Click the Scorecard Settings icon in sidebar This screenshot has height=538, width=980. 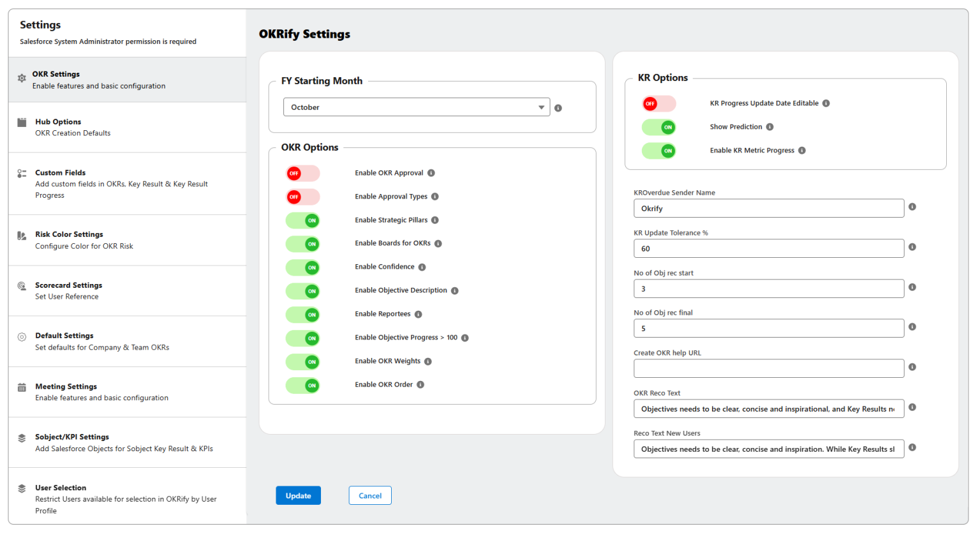point(22,287)
